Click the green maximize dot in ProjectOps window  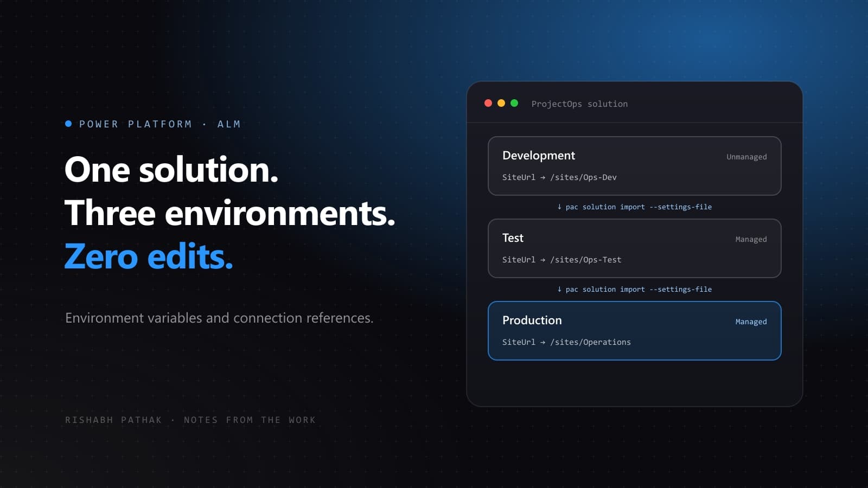coord(514,103)
